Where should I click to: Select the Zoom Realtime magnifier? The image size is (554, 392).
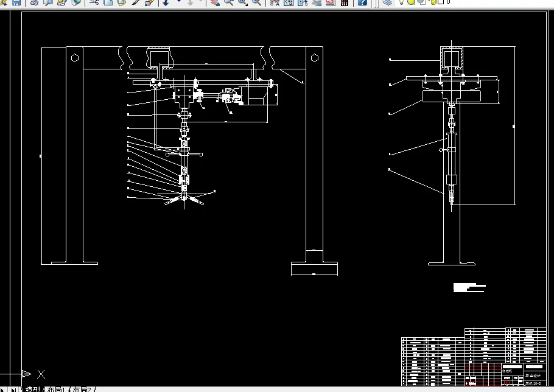228,2
